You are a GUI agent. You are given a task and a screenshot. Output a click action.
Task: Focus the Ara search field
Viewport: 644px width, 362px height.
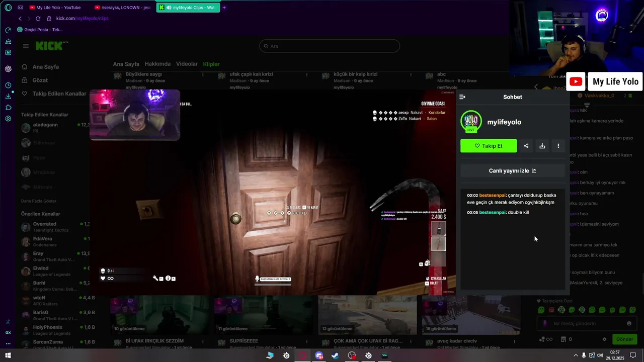pos(330,46)
